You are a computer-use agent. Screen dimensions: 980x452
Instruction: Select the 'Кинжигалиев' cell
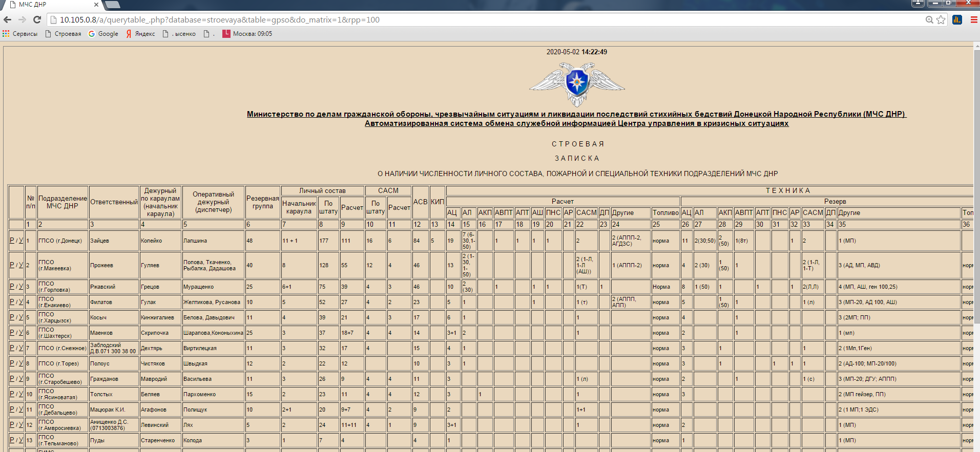click(x=161, y=317)
